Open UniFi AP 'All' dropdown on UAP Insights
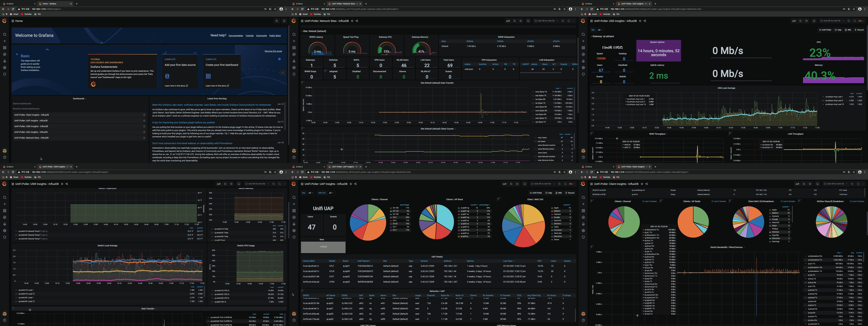868x326 pixels. point(331,193)
